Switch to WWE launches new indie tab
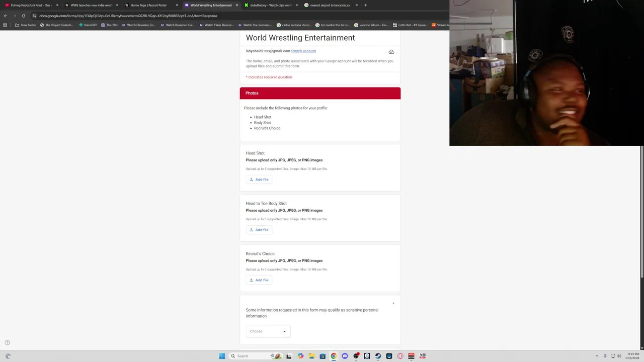The width and height of the screenshot is (644, 362). point(91,5)
